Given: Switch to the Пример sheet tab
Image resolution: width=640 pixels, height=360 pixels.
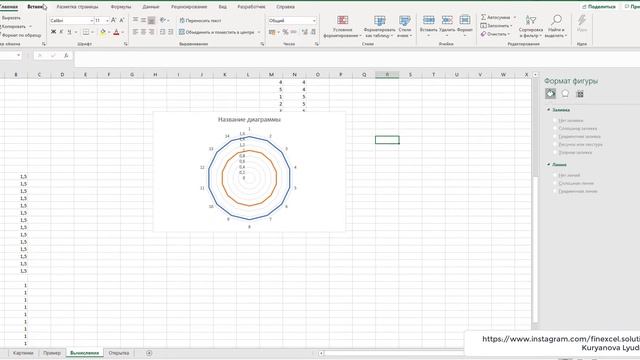Looking at the screenshot, I should pos(52,353).
